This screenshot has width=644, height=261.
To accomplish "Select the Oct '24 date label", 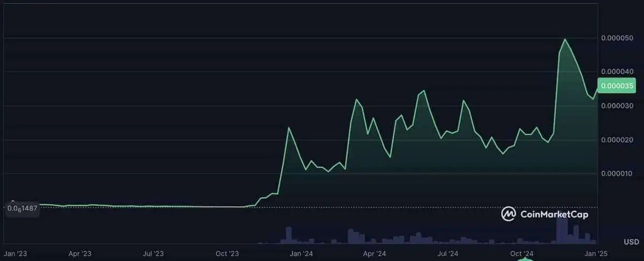I will (x=521, y=253).
